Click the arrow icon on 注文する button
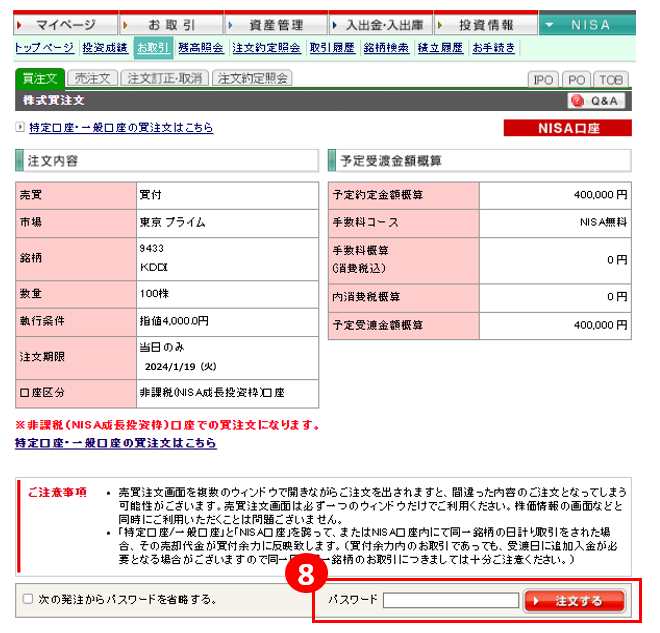The width and height of the screenshot is (660, 633). coord(536,601)
